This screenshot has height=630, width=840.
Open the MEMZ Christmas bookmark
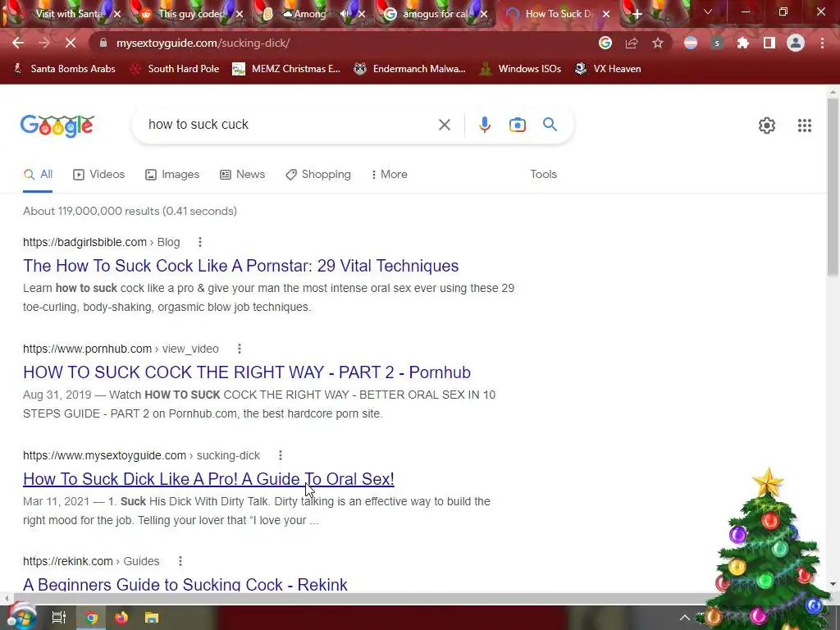point(286,69)
